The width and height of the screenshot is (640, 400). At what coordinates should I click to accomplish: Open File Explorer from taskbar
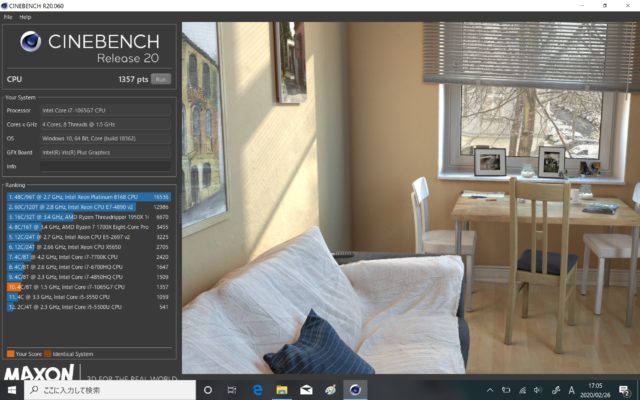tap(282, 390)
